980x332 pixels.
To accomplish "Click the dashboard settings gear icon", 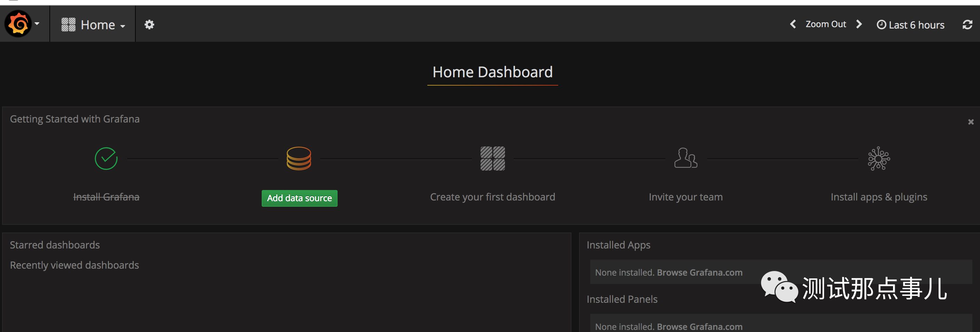I will 149,25.
